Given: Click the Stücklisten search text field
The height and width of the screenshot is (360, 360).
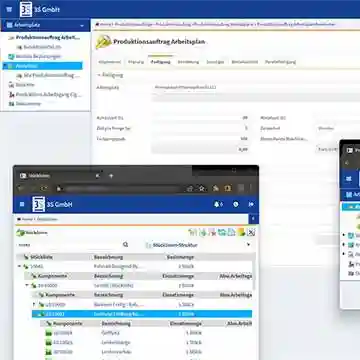Looking at the screenshot, I should [x=68, y=245].
